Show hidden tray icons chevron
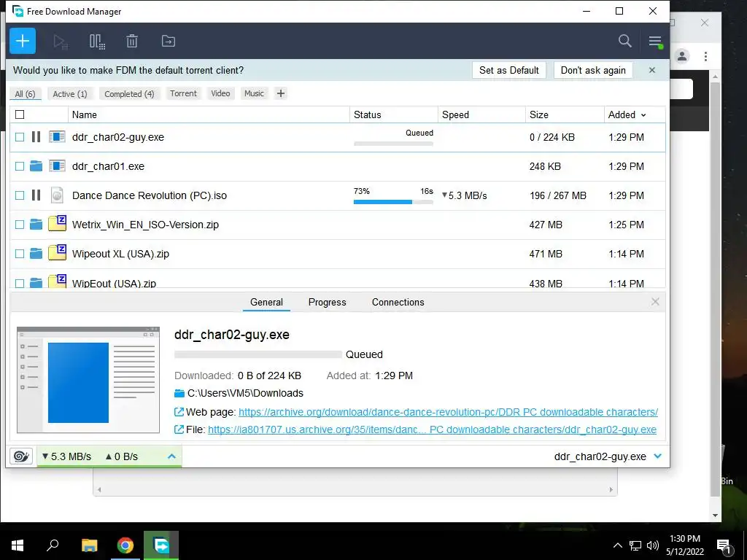Screen dimensions: 747x560 click(617, 545)
